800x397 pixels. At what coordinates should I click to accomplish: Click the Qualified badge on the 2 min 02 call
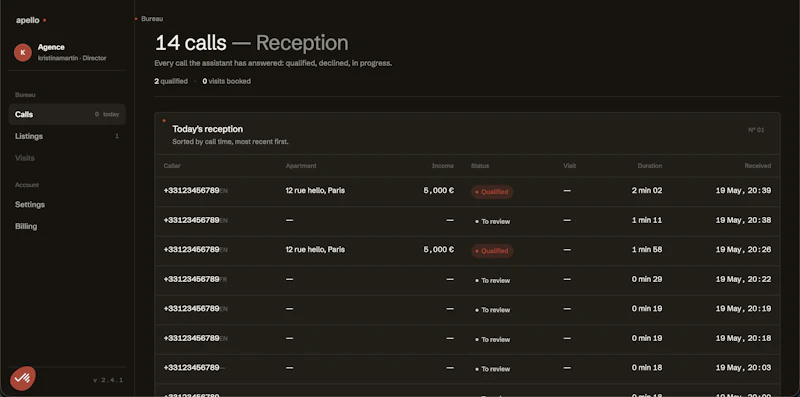tap(492, 192)
